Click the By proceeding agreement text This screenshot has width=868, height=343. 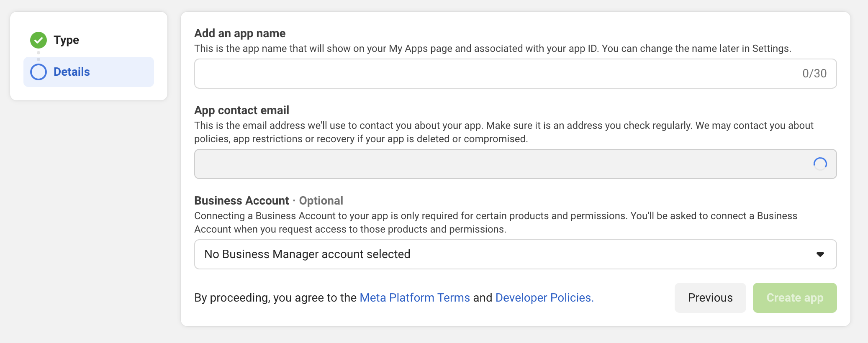[x=275, y=298]
